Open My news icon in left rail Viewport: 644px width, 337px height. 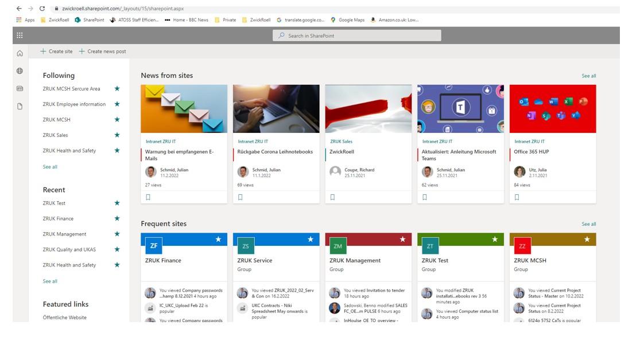coord(20,89)
